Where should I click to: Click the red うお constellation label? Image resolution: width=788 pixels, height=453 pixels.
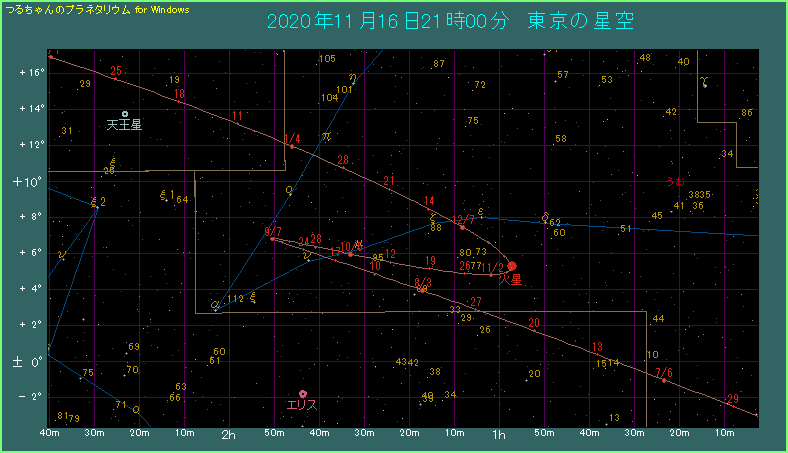point(676,181)
